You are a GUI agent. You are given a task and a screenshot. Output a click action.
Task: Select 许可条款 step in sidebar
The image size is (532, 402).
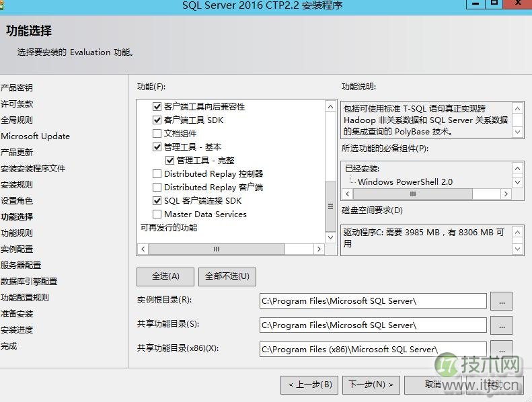point(17,104)
